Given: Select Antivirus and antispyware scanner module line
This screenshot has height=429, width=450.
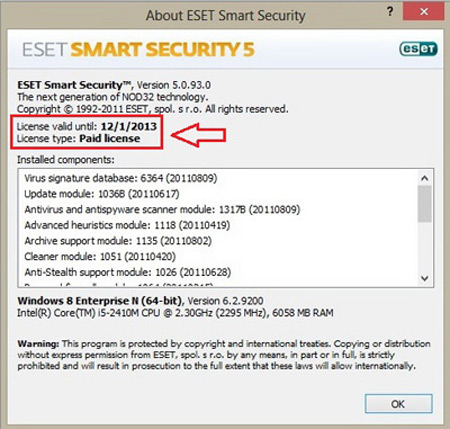Looking at the screenshot, I should [162, 209].
